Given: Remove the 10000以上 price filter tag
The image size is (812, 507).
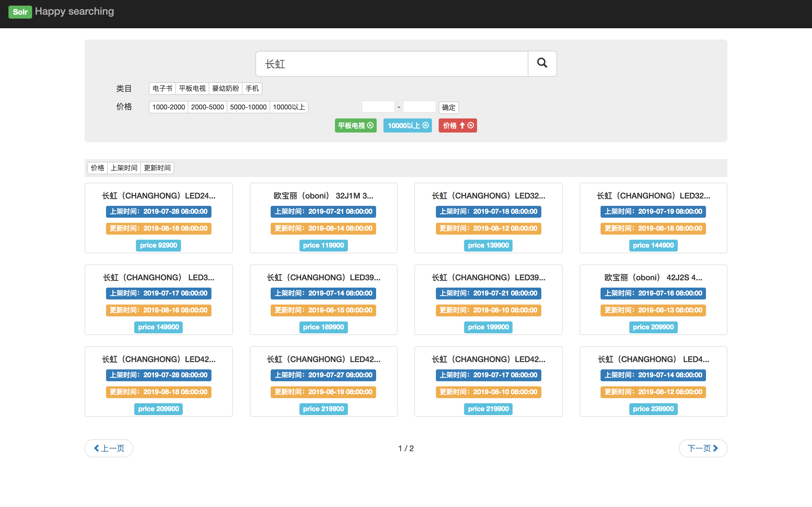Looking at the screenshot, I should click(425, 125).
